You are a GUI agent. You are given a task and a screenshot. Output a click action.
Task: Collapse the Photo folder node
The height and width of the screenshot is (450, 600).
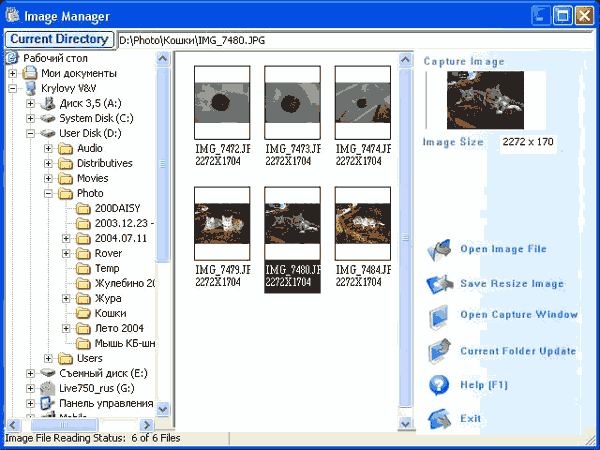(x=48, y=193)
